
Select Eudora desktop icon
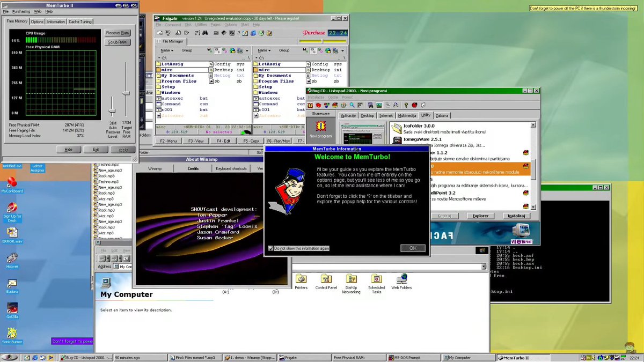[x=12, y=283]
